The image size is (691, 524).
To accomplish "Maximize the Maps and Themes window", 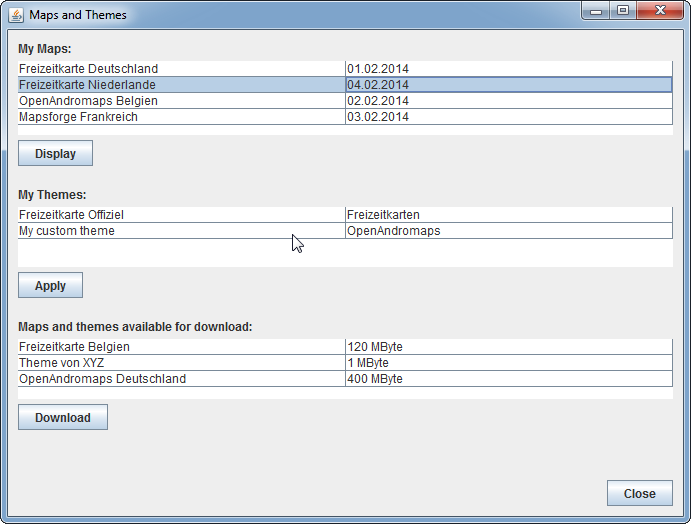I will 623,11.
